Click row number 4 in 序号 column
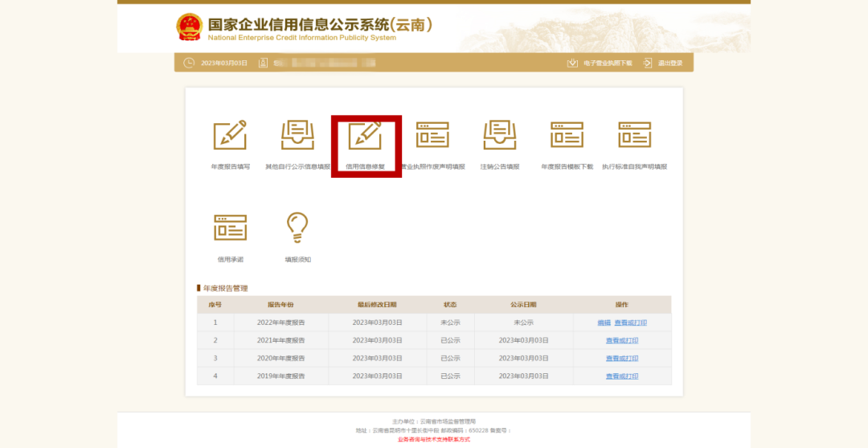868x448 pixels. pyautogui.click(x=215, y=376)
